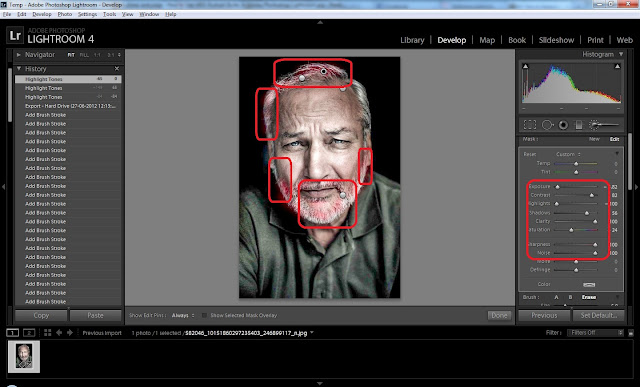Click the Clarity slider handle
Screen dimensions: 640x387
[595, 222]
